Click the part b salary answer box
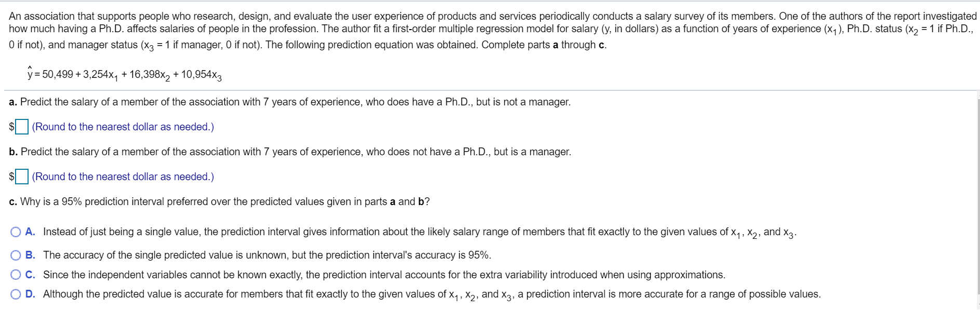This screenshot has height=310, width=980. click(x=22, y=177)
